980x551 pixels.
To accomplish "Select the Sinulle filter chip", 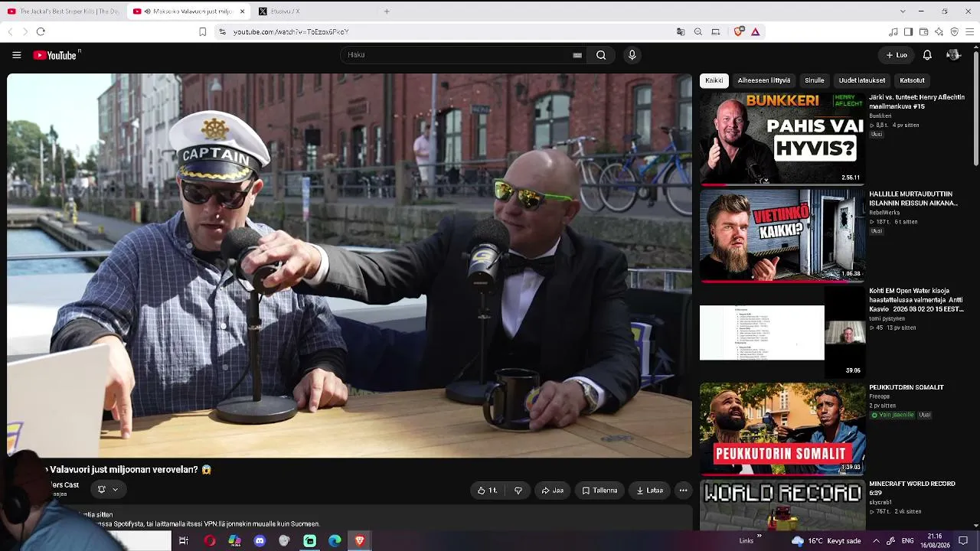I will (815, 80).
